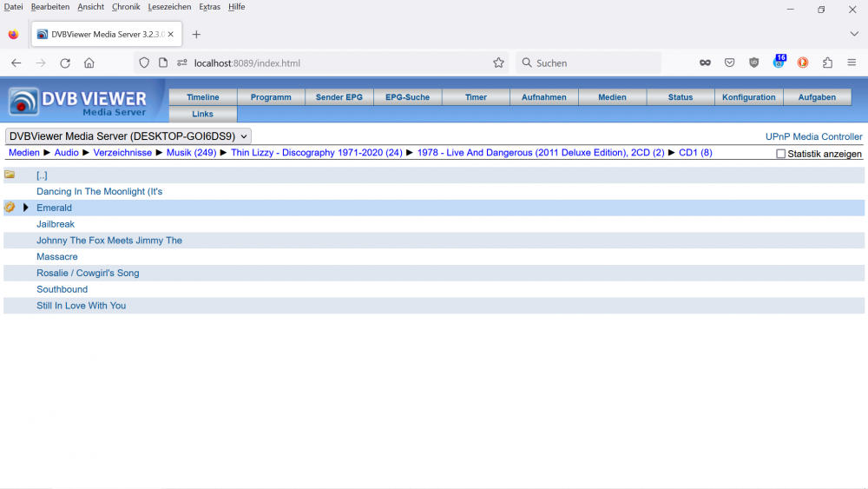The height and width of the screenshot is (489, 868).
Task: Open a new tab with the plus button
Action: click(x=196, y=35)
